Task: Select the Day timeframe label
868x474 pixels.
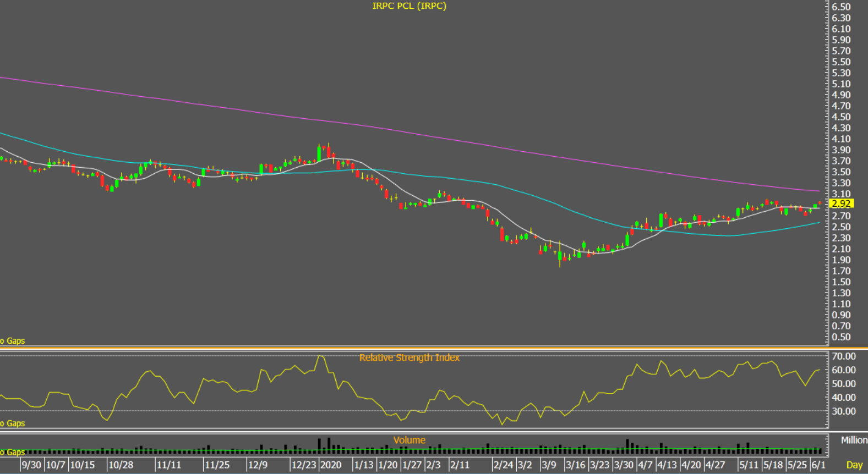Action: [854, 465]
